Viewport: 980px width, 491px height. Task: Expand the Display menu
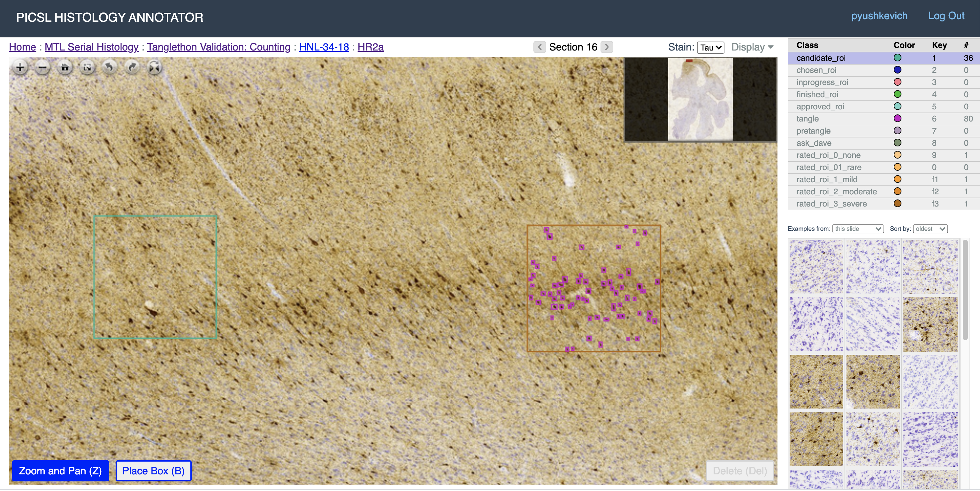coord(752,47)
